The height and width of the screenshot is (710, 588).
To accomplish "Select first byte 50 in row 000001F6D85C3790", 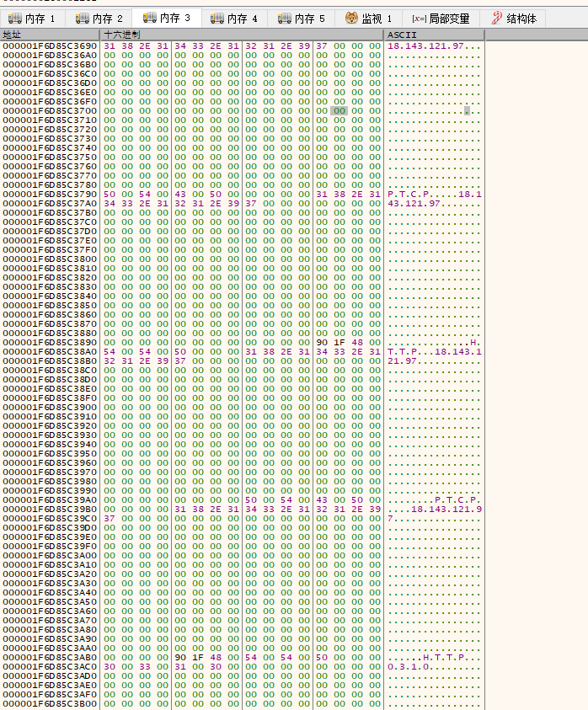I will 110,195.
